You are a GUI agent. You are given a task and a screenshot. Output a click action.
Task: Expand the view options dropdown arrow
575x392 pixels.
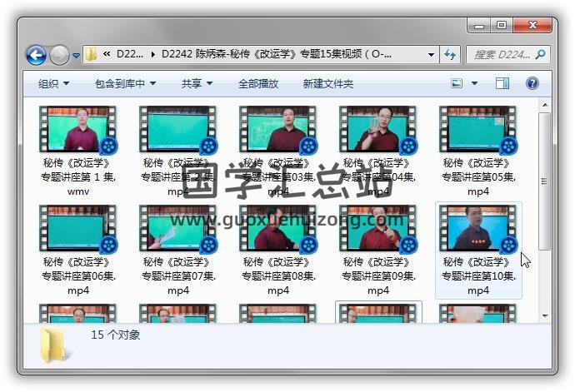(474, 83)
